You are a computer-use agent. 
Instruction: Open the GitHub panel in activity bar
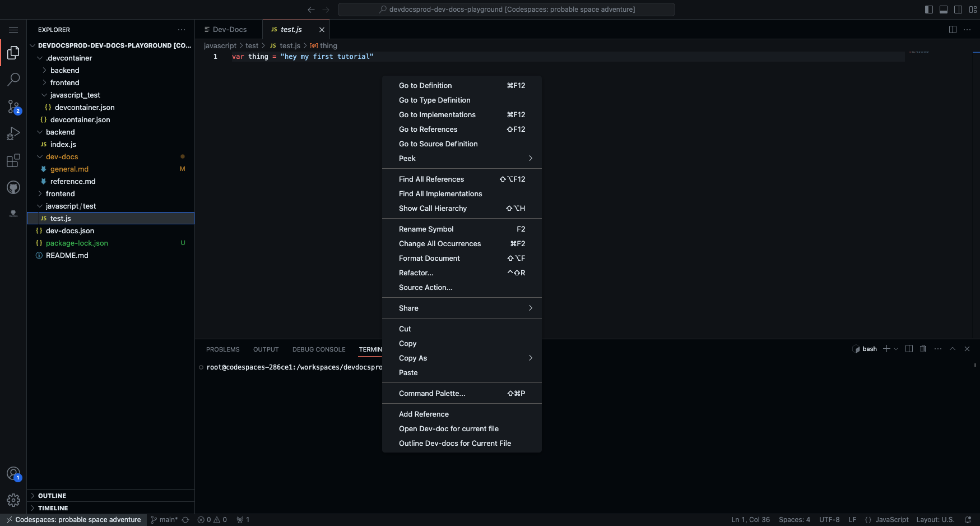pos(13,187)
